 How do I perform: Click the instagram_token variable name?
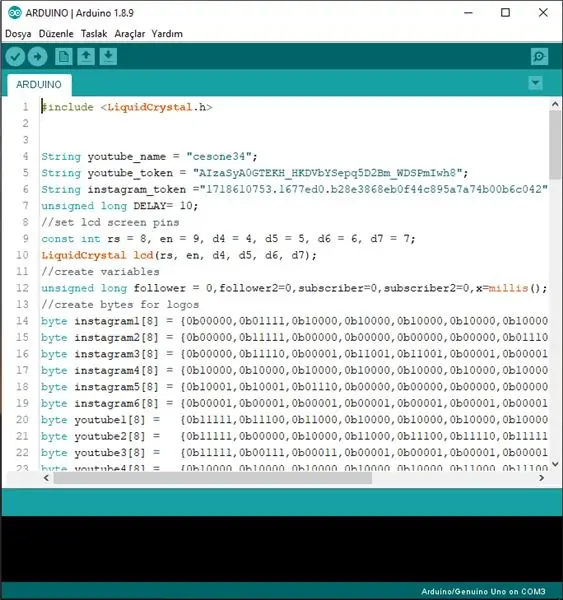point(137,189)
